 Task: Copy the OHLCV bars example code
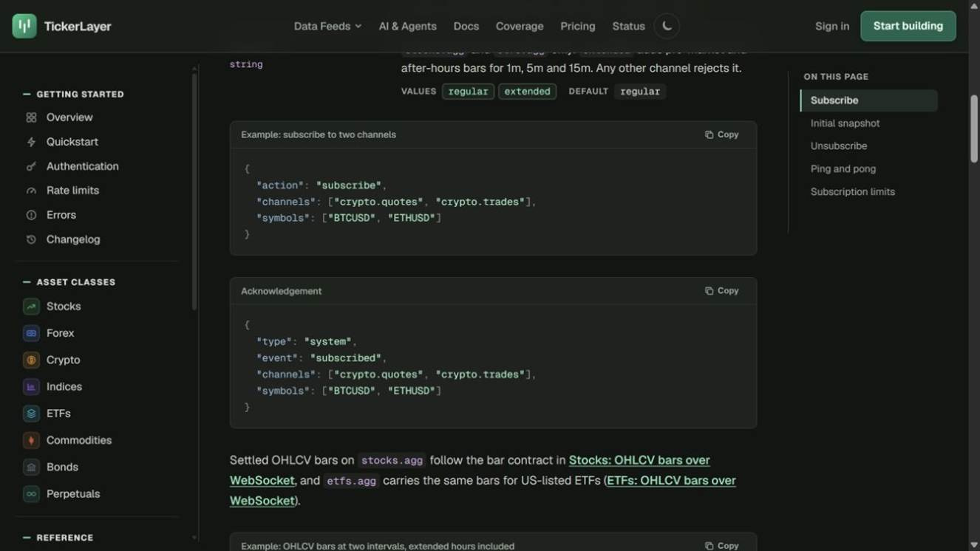(721, 546)
